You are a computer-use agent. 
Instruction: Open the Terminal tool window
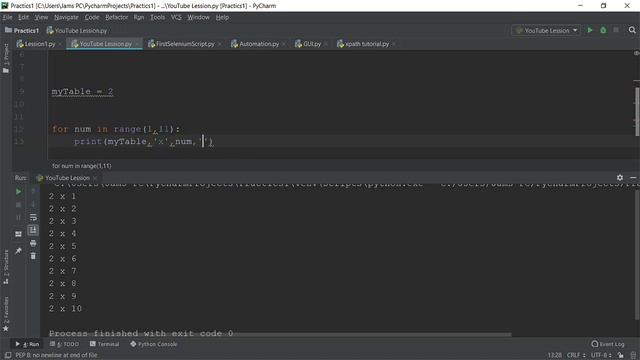(104, 344)
